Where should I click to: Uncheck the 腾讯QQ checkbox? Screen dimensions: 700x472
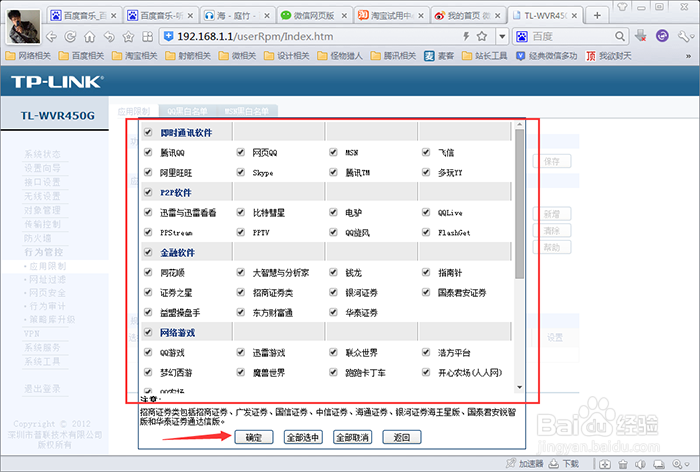pyautogui.click(x=148, y=152)
